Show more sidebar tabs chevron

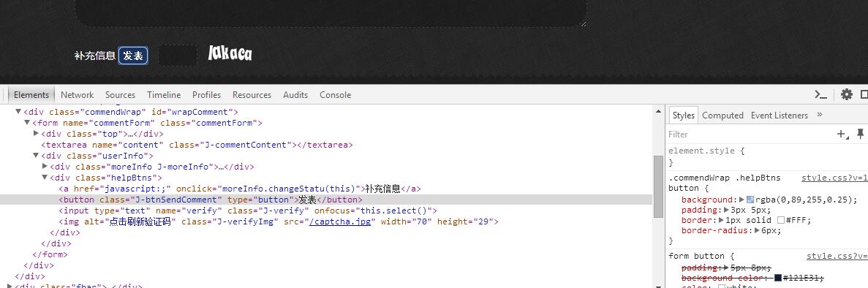pos(820,115)
